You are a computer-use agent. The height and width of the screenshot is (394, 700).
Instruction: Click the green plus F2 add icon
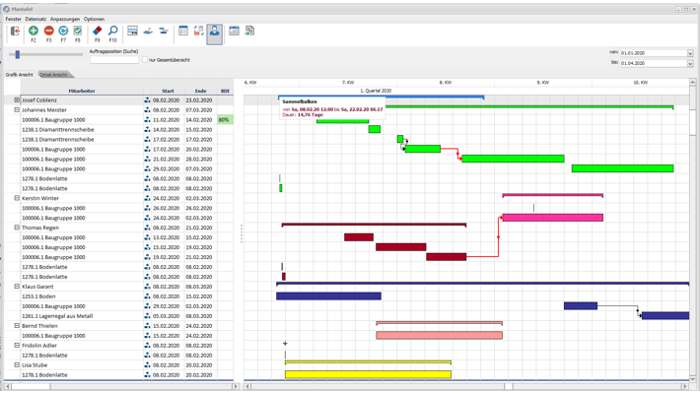(x=33, y=30)
